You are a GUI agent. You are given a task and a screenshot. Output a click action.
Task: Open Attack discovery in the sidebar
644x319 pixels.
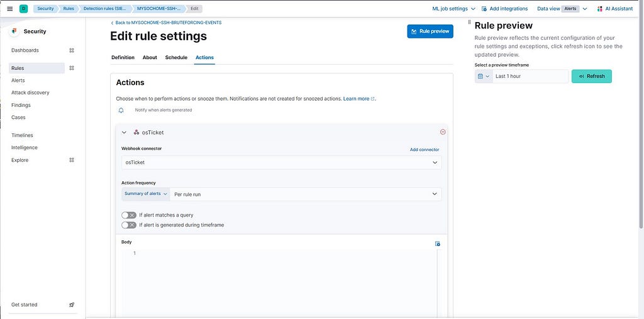(x=30, y=93)
